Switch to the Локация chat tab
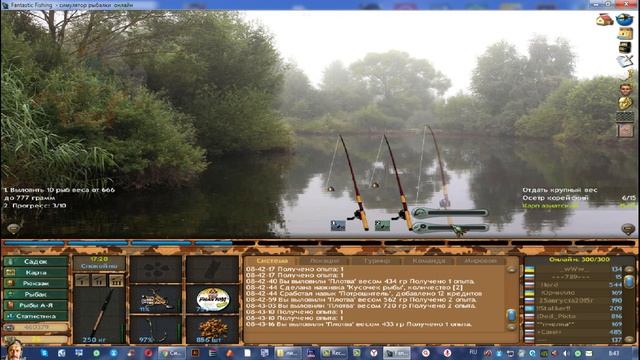The height and width of the screenshot is (360, 640). tap(324, 260)
